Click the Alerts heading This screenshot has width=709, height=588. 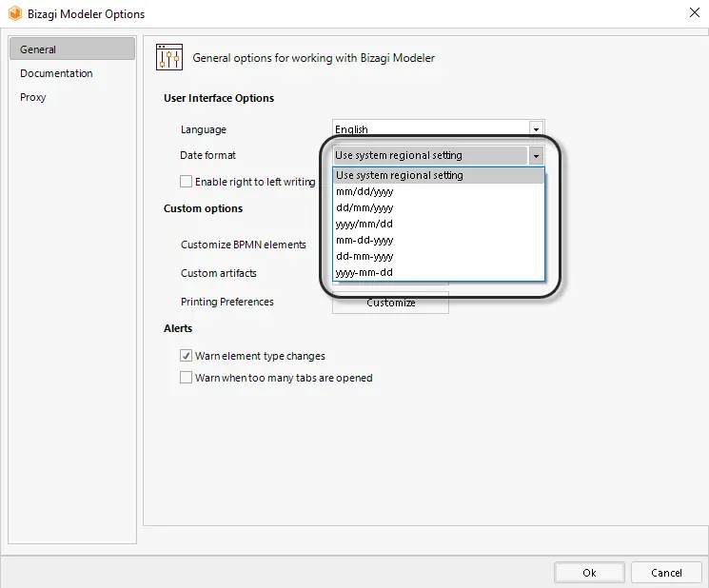[178, 328]
